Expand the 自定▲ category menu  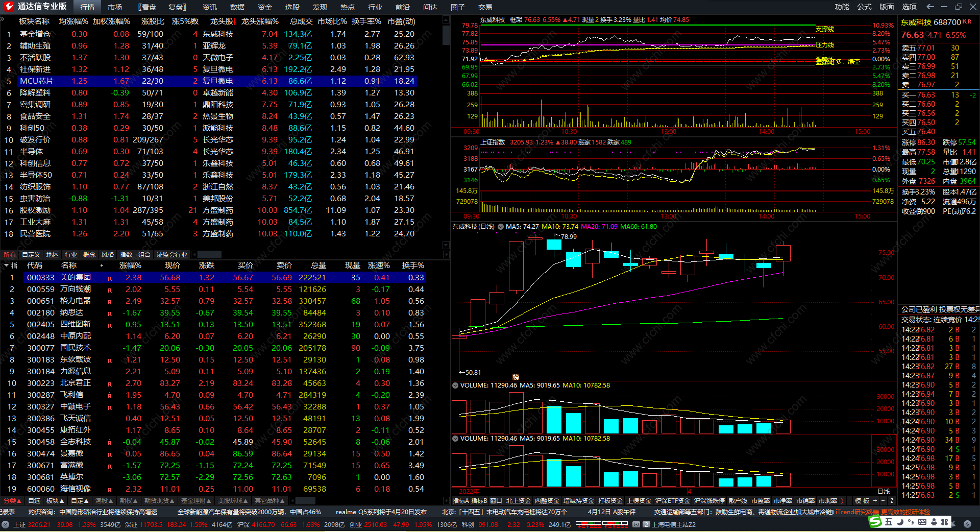tap(80, 501)
